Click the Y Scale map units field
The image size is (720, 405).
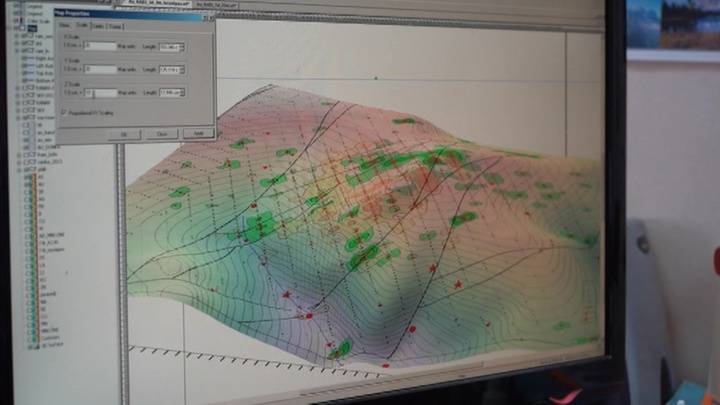coord(100,69)
